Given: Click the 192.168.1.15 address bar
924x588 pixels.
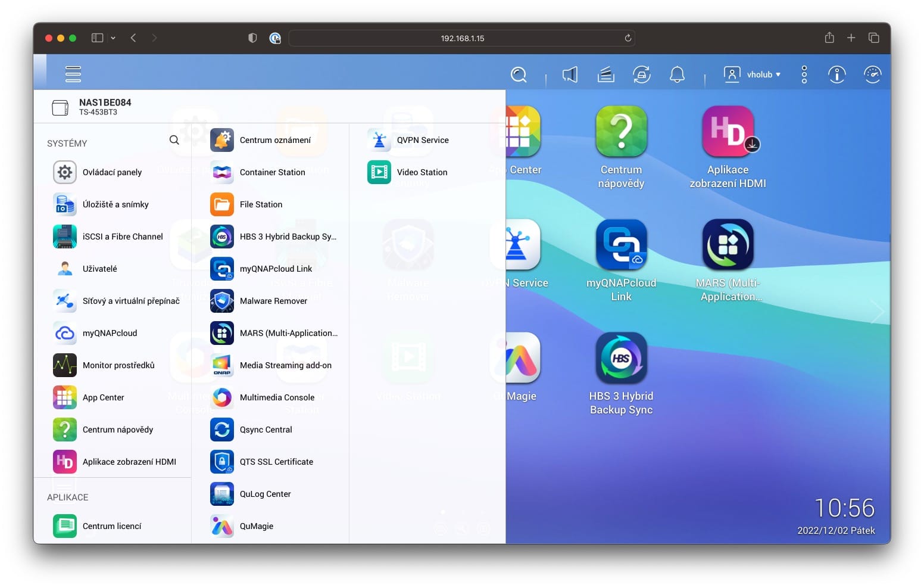Looking at the screenshot, I should (x=462, y=38).
